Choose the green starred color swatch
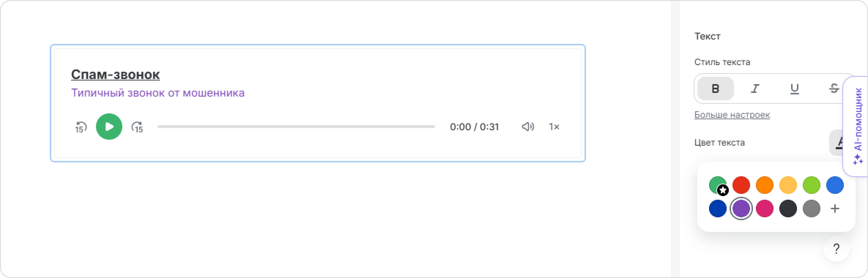868x278 pixels. pyautogui.click(x=718, y=185)
